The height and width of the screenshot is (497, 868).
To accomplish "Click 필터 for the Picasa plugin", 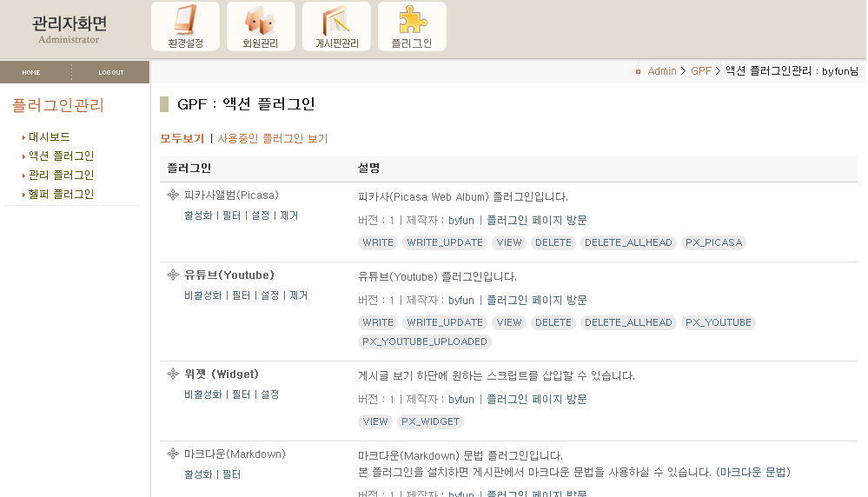I will 231,215.
